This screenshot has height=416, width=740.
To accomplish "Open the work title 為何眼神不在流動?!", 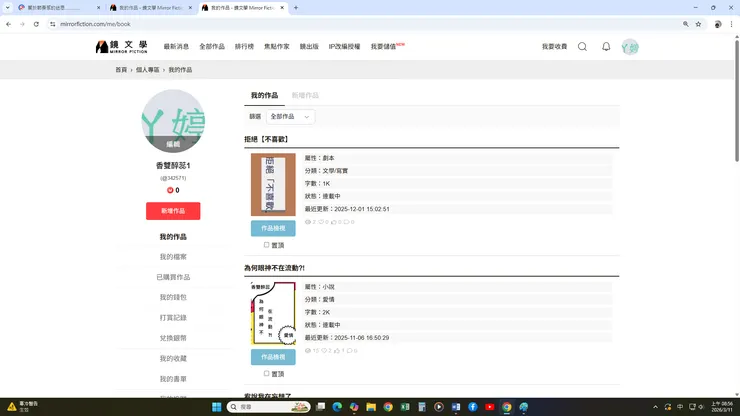I will tap(274, 268).
